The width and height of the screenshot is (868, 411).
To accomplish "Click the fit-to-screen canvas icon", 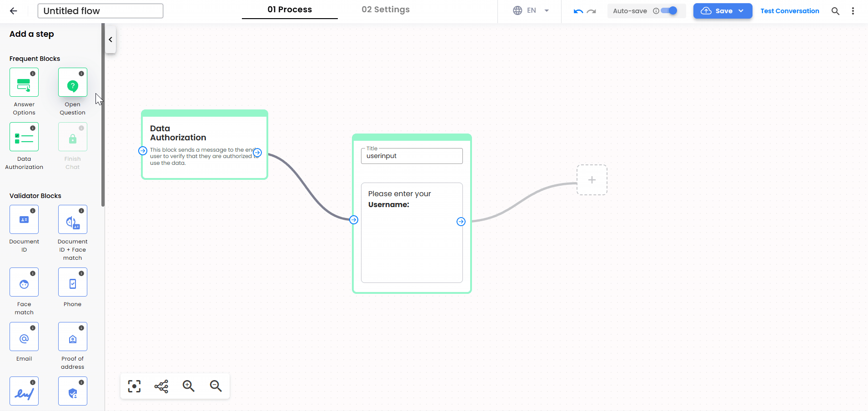I will click(134, 386).
